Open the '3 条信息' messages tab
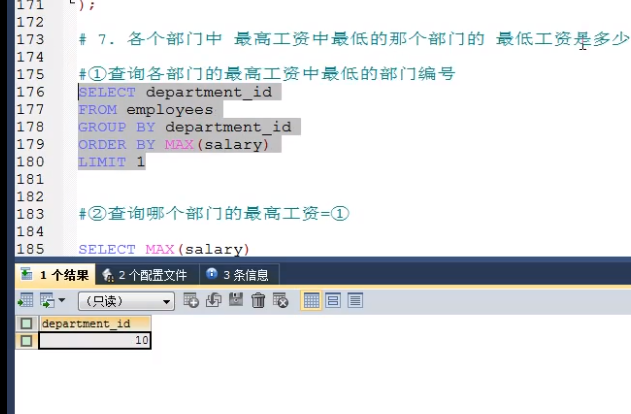631x414 pixels. point(238,275)
